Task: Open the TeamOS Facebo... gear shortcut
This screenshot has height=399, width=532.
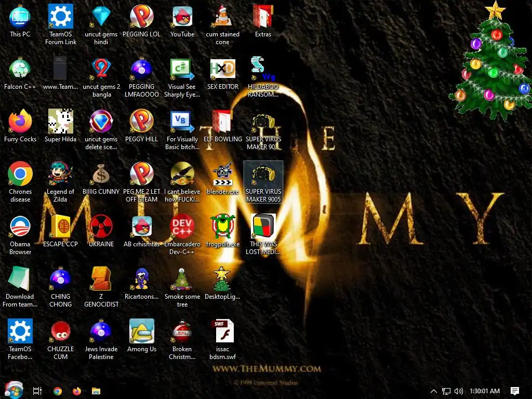Action: click(x=20, y=340)
